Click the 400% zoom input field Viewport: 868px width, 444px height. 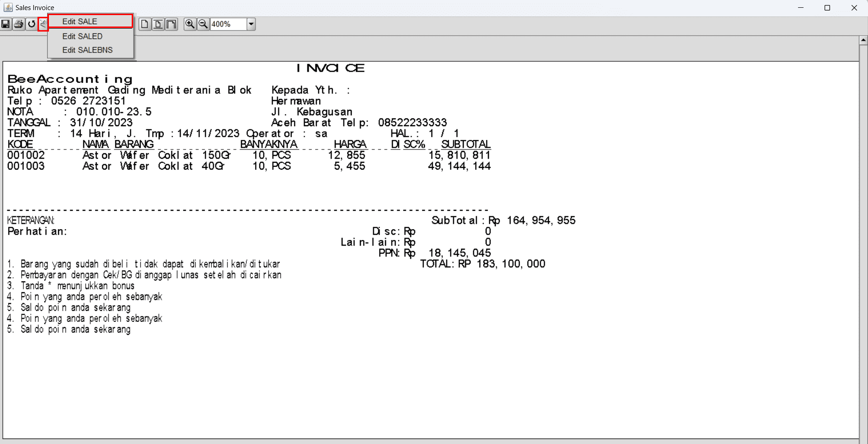(228, 24)
